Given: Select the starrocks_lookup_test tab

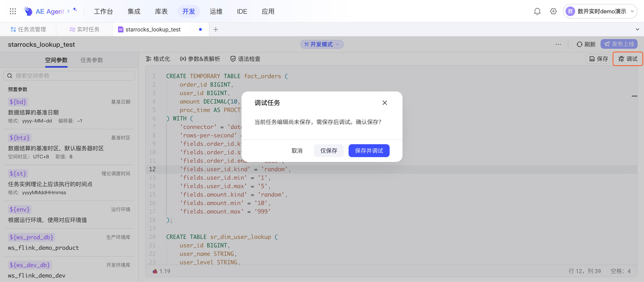Looking at the screenshot, I should tap(161, 30).
